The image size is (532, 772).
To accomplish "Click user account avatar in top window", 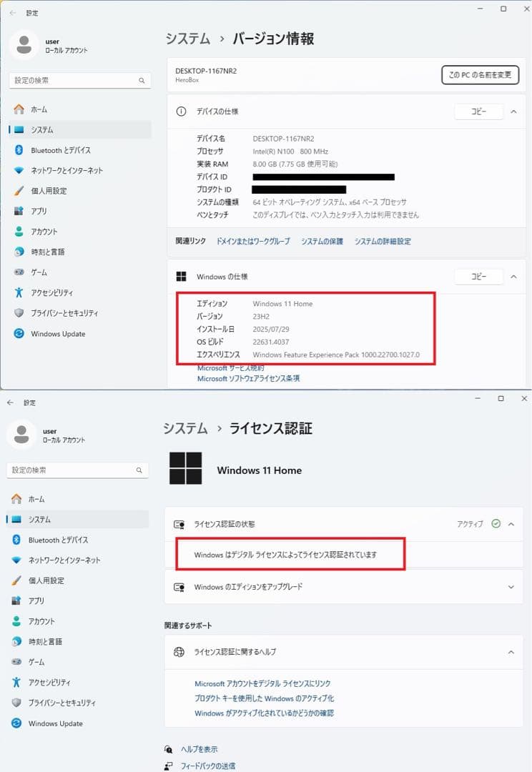I will click(x=24, y=45).
